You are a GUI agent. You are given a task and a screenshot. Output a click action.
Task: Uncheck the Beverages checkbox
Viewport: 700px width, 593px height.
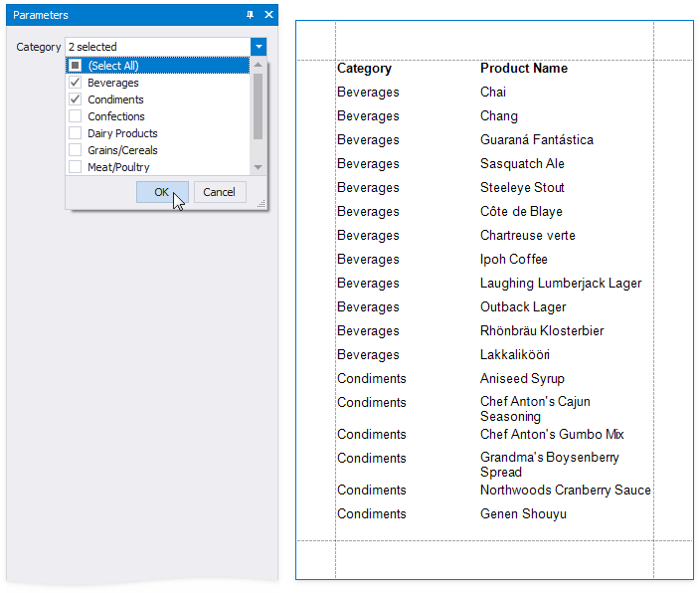coord(76,83)
